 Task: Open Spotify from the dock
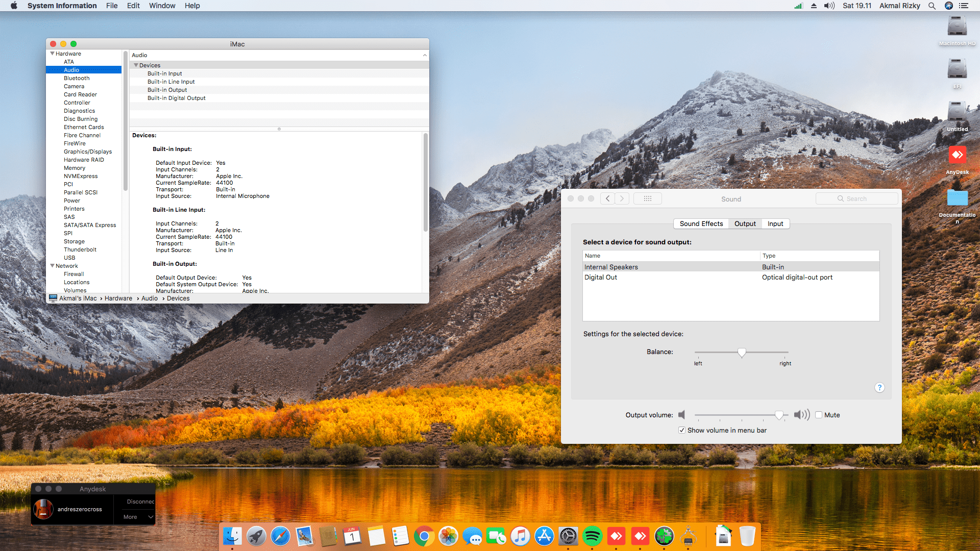pyautogui.click(x=592, y=536)
